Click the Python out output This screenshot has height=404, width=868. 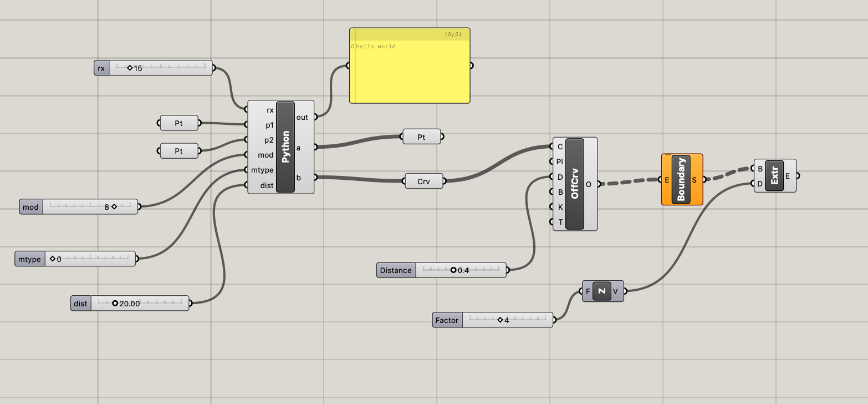pyautogui.click(x=303, y=117)
